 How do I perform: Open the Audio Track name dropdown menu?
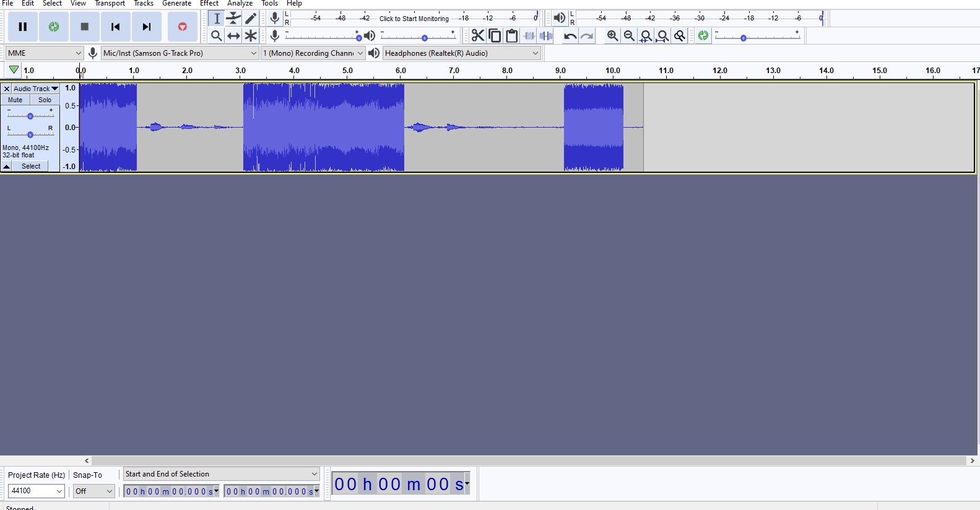click(36, 89)
